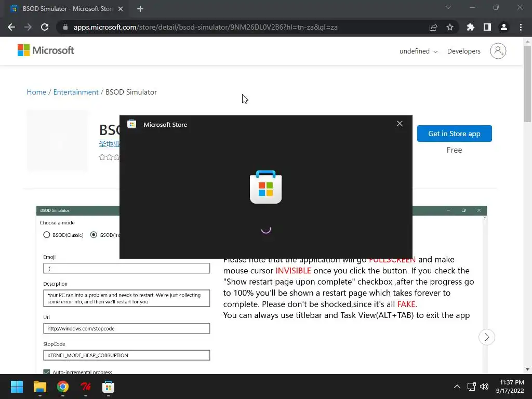This screenshot has width=532, height=399.
Task: Toggle the Auto-incremental progress checkbox
Action: pyautogui.click(x=47, y=372)
